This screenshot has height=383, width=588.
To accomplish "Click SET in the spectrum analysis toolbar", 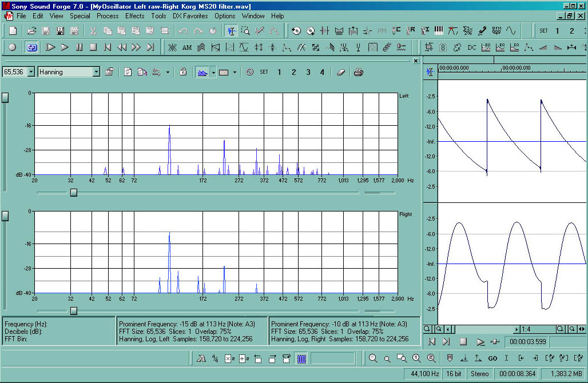I will click(x=264, y=72).
